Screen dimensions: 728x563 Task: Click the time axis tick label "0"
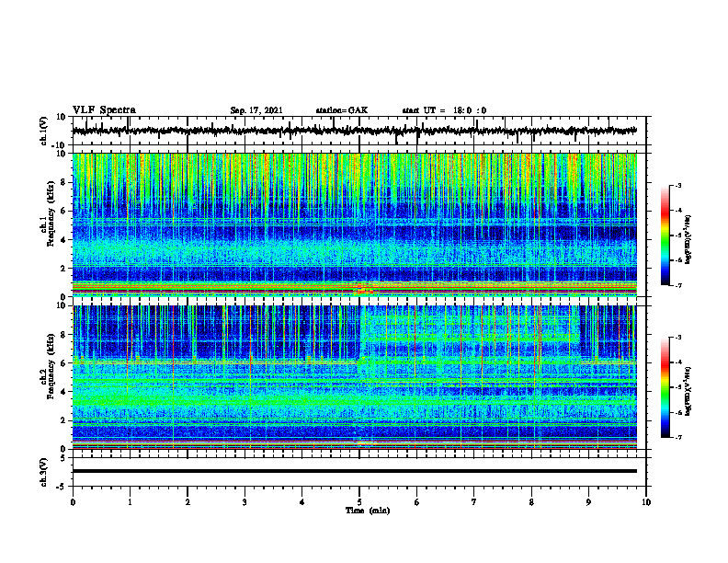tap(73, 502)
